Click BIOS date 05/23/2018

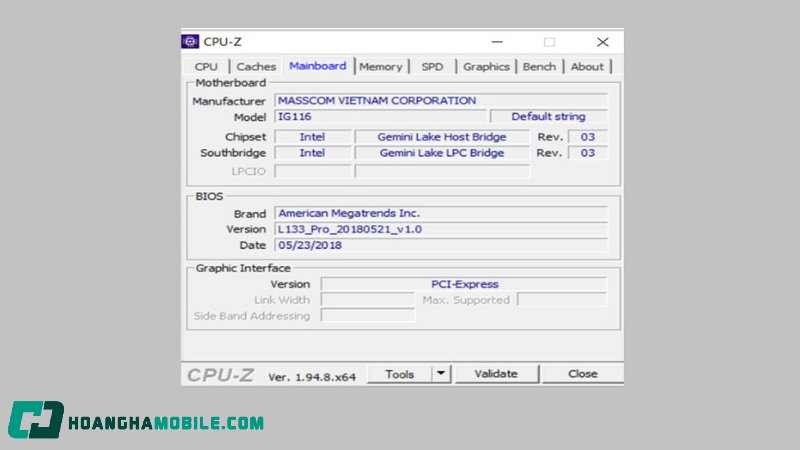click(441, 245)
